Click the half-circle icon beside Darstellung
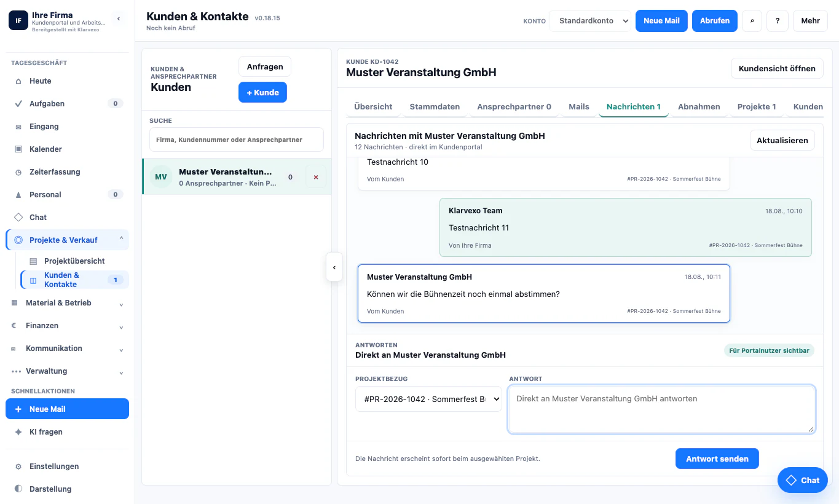The image size is (839, 504). 18,489
